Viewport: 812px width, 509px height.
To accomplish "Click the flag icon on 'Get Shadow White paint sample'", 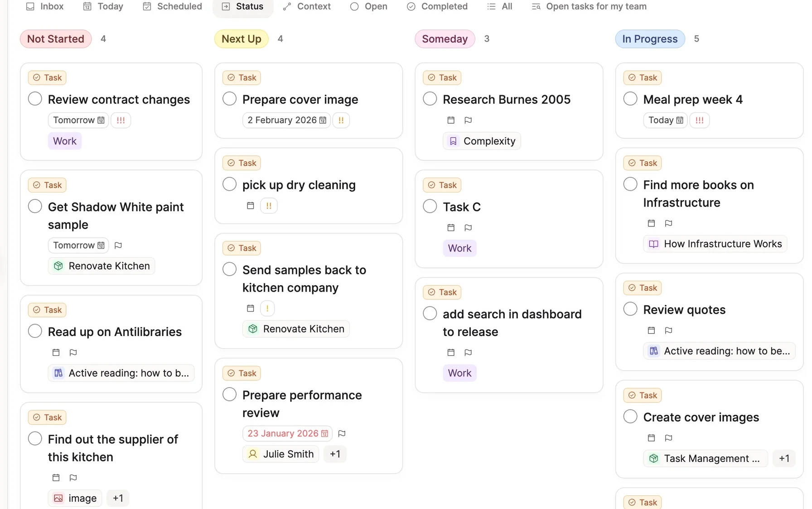I will (x=118, y=245).
